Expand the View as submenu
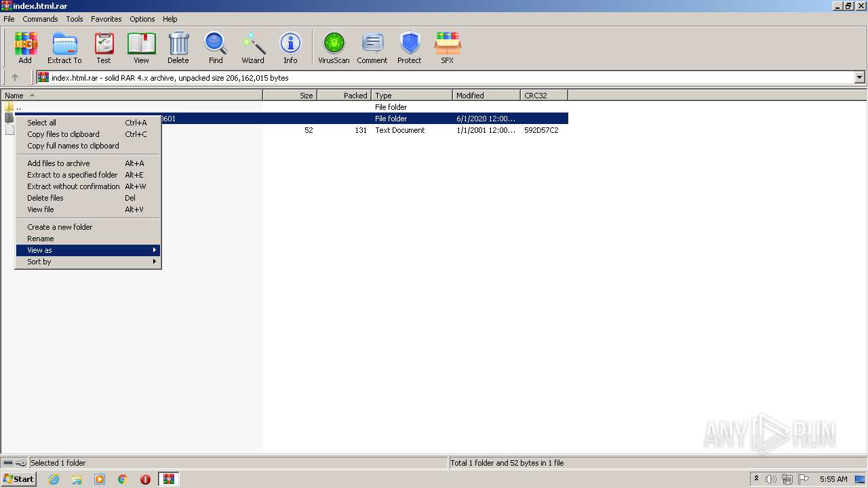The width and height of the screenshot is (868, 488). click(88, 250)
